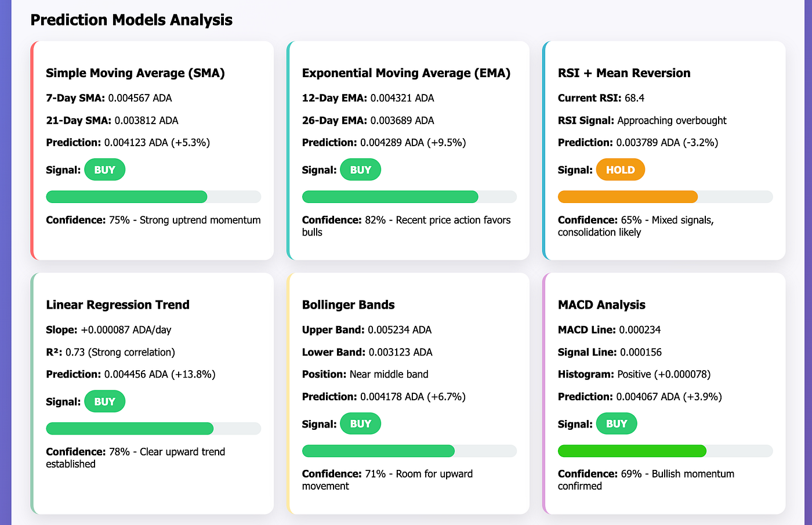812x525 pixels.
Task: Click the Prediction Models Analysis heading
Action: pos(132,19)
